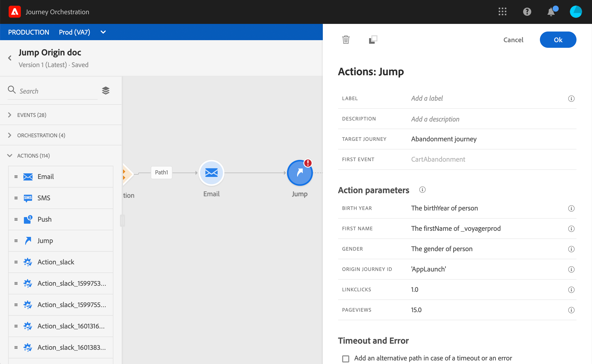Go back using the left arrow
592x364 pixels.
(10, 58)
